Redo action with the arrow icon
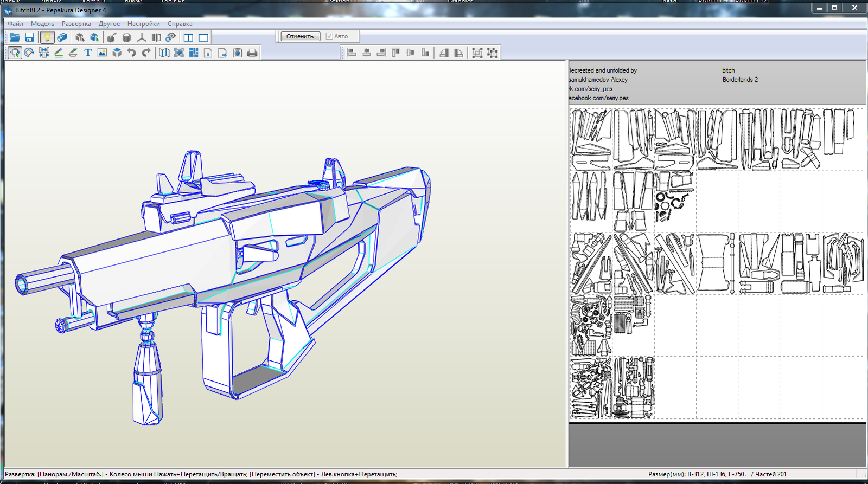868x484 pixels. coord(146,53)
